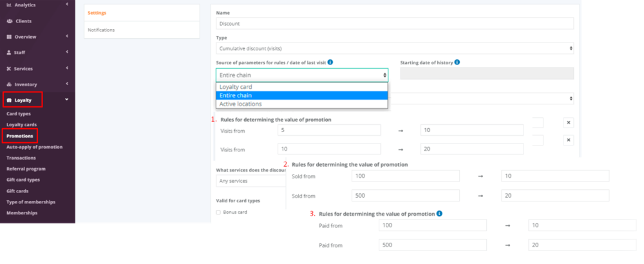Viewport: 644px width, 264px height.
Task: Open the Loyalty cards sidebar link
Action: click(20, 124)
